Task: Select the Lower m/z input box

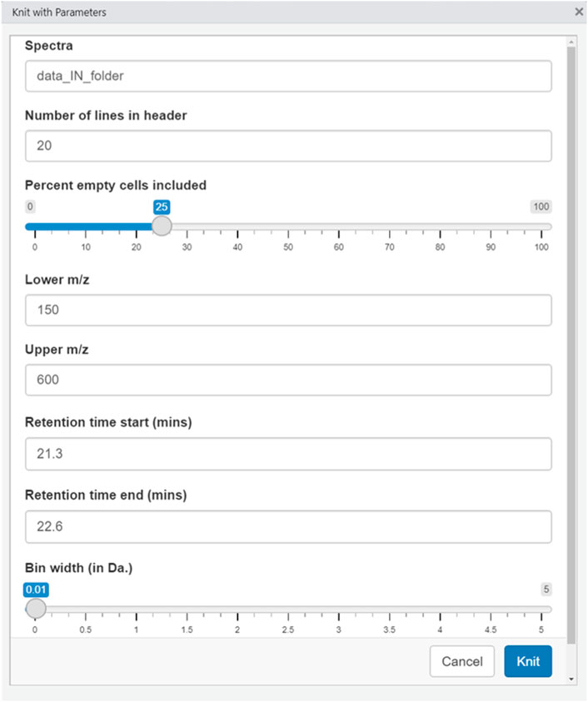Action: click(288, 310)
